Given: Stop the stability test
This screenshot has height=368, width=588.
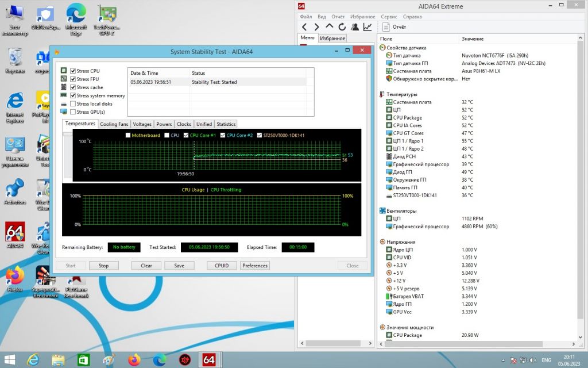Looking at the screenshot, I should click(x=103, y=266).
